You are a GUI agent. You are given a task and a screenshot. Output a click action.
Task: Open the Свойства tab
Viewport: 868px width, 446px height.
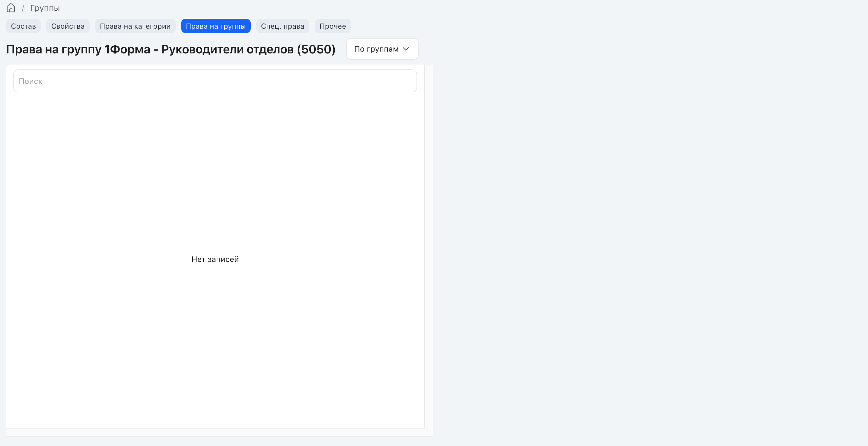click(x=68, y=26)
